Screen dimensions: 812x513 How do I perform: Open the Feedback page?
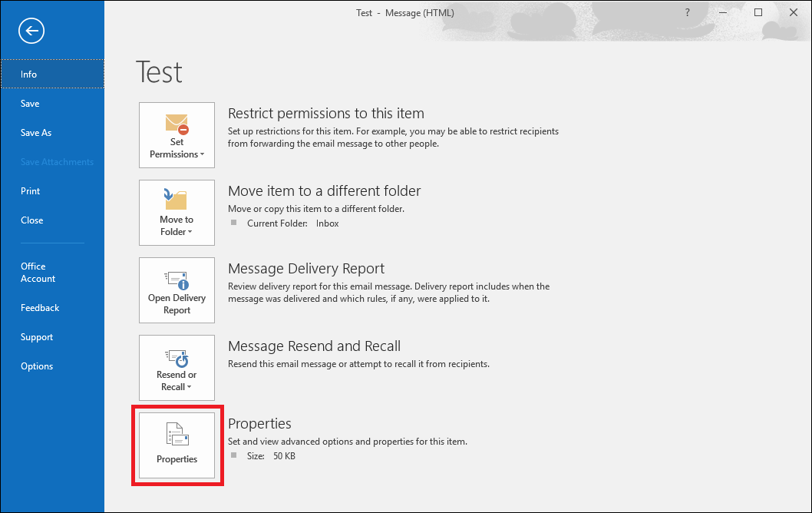tap(40, 307)
